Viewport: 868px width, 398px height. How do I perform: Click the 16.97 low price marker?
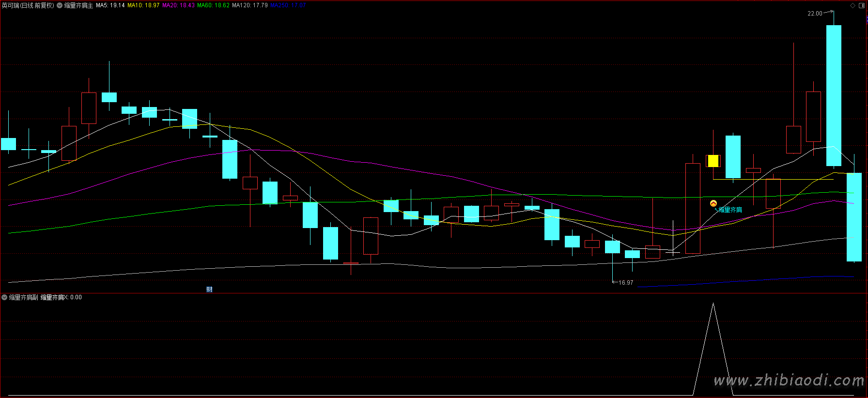(x=625, y=283)
